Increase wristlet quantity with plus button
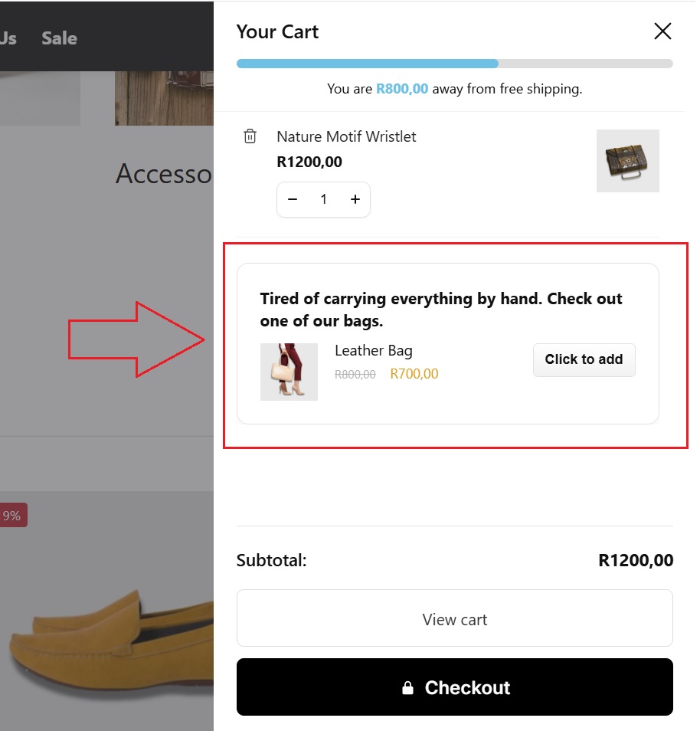This screenshot has height=731, width=700. pos(355,199)
